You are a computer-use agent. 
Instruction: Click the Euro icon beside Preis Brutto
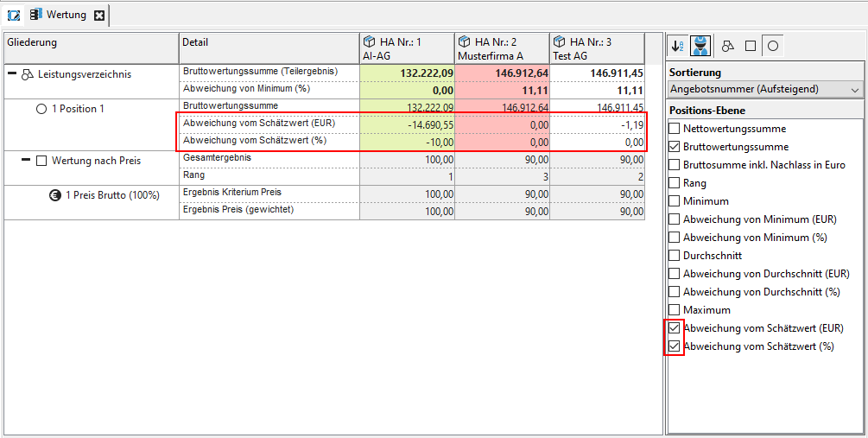pyautogui.click(x=55, y=195)
